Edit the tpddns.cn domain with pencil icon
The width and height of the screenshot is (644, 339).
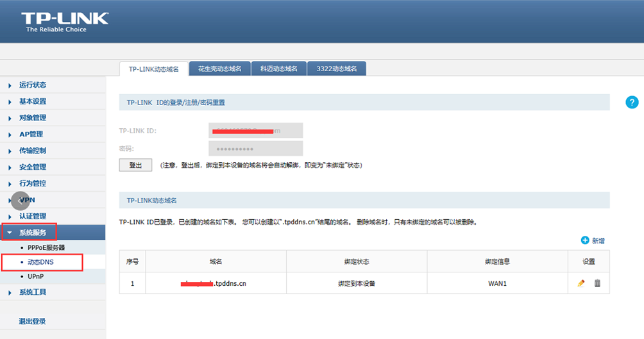click(581, 283)
